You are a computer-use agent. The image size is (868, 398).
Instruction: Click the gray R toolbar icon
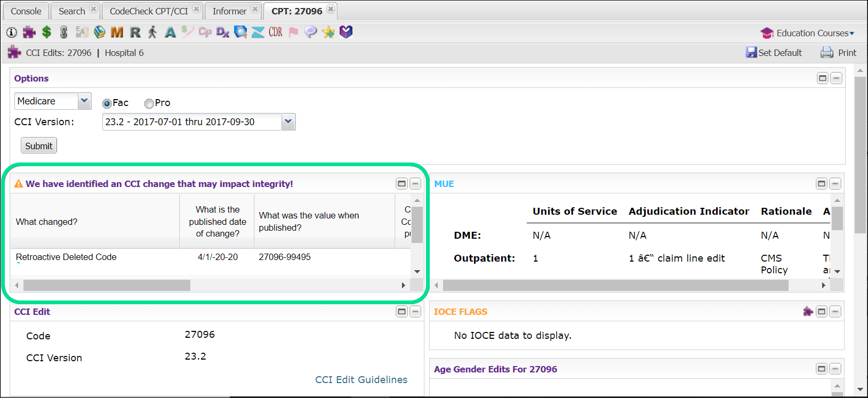135,33
